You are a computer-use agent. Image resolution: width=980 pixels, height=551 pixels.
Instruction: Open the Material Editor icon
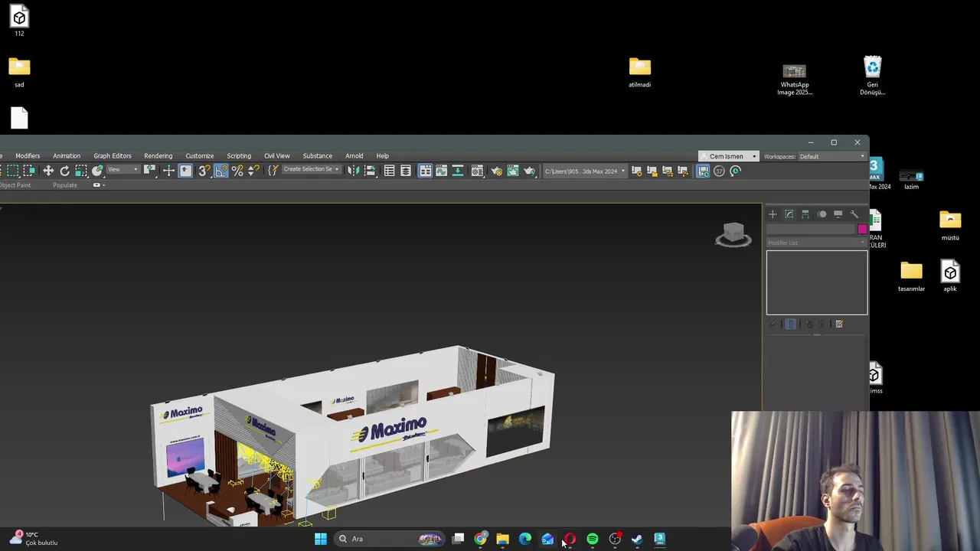click(477, 171)
